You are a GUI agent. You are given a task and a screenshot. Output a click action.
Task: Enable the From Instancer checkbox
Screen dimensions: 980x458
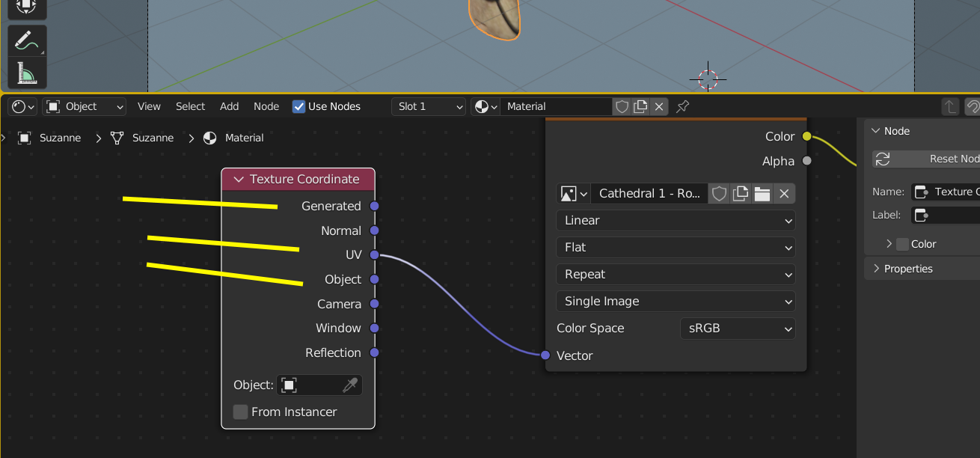click(x=240, y=412)
